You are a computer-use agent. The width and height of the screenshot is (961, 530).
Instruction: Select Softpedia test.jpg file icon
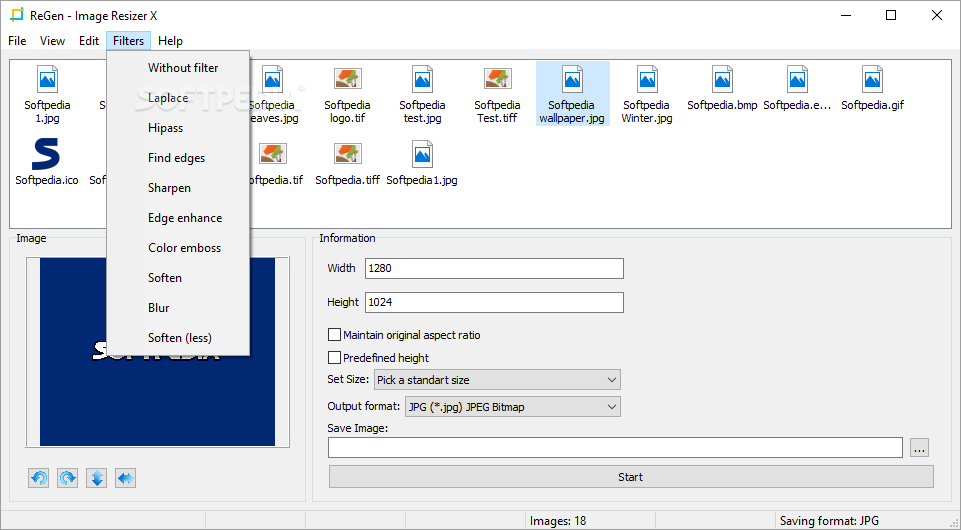422,80
